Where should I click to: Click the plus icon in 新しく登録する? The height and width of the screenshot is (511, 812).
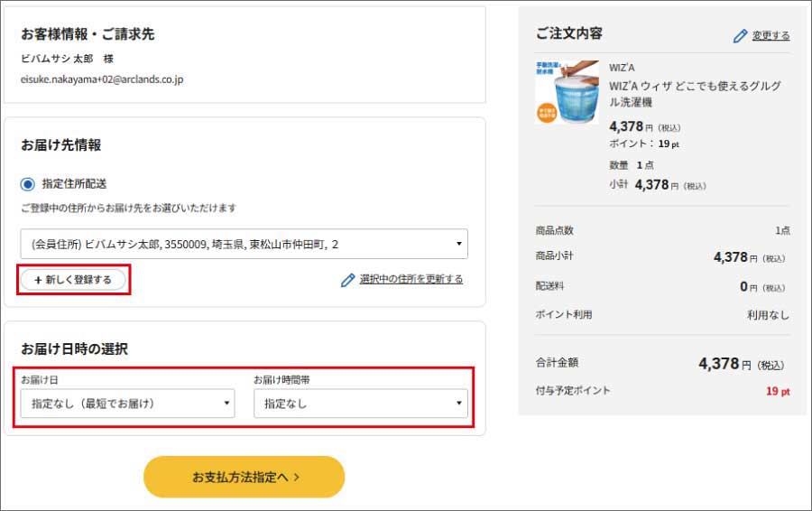[38, 280]
